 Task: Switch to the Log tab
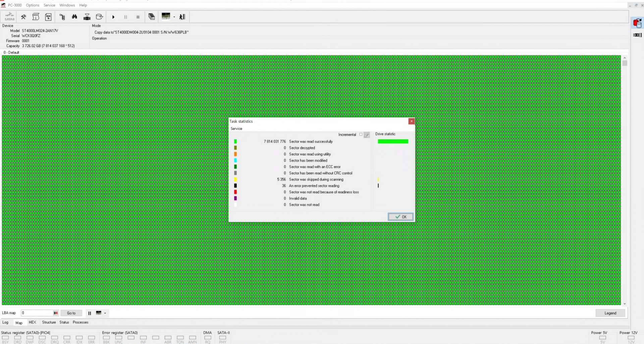pos(5,322)
